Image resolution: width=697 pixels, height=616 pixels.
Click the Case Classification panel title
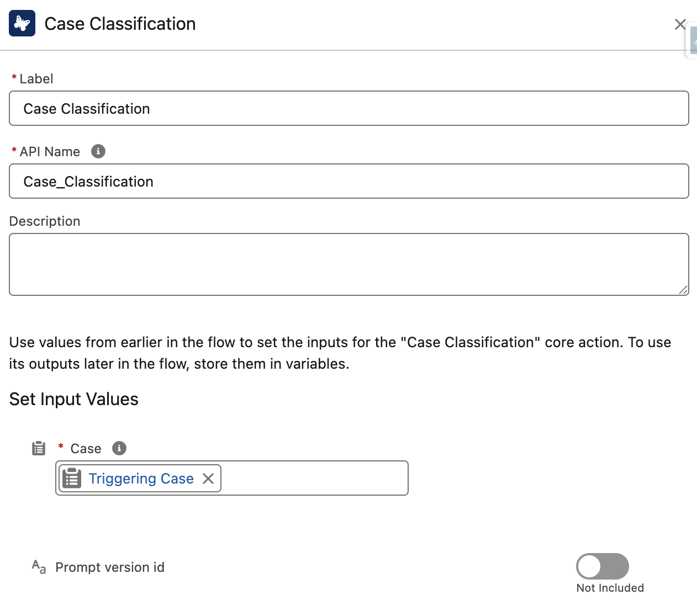pos(120,24)
